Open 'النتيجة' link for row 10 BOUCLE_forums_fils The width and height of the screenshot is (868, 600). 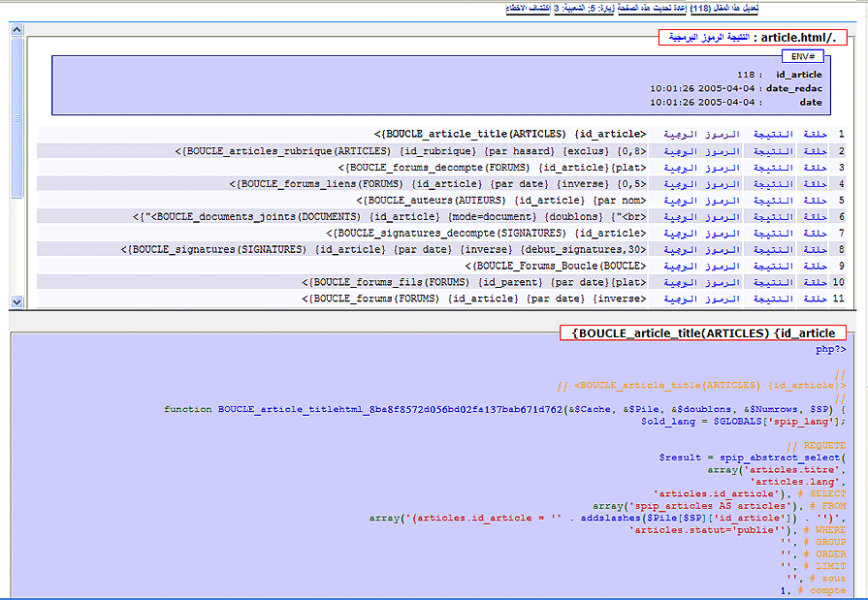(773, 283)
